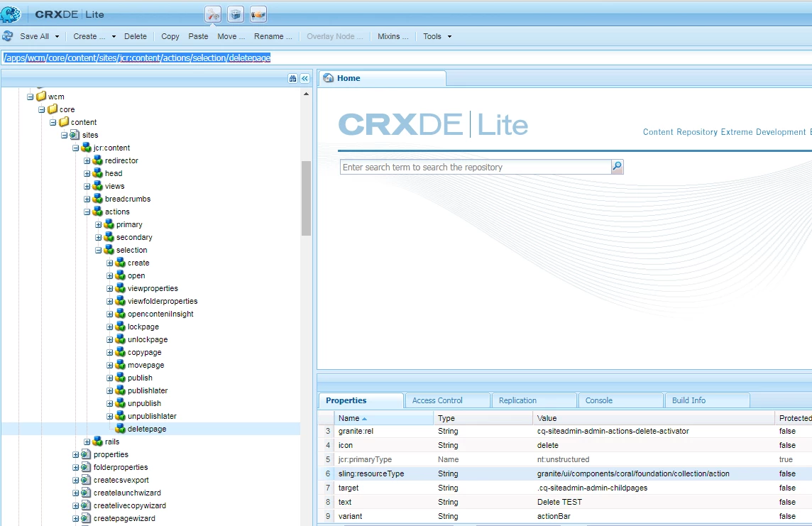Click the deletepage node icon

point(121,429)
